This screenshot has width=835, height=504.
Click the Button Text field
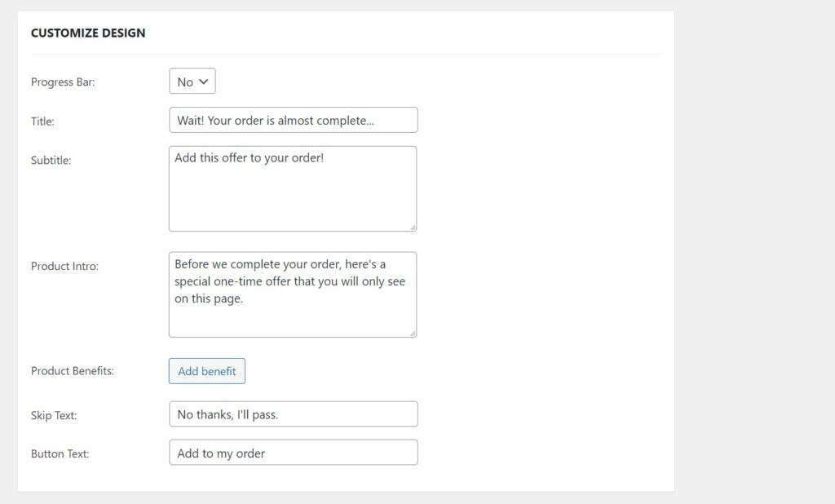(294, 452)
